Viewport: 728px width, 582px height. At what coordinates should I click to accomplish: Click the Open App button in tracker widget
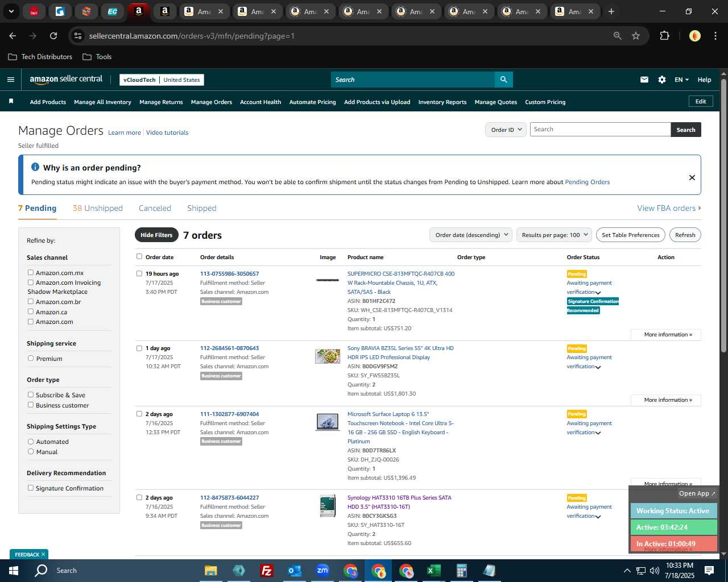pos(697,493)
